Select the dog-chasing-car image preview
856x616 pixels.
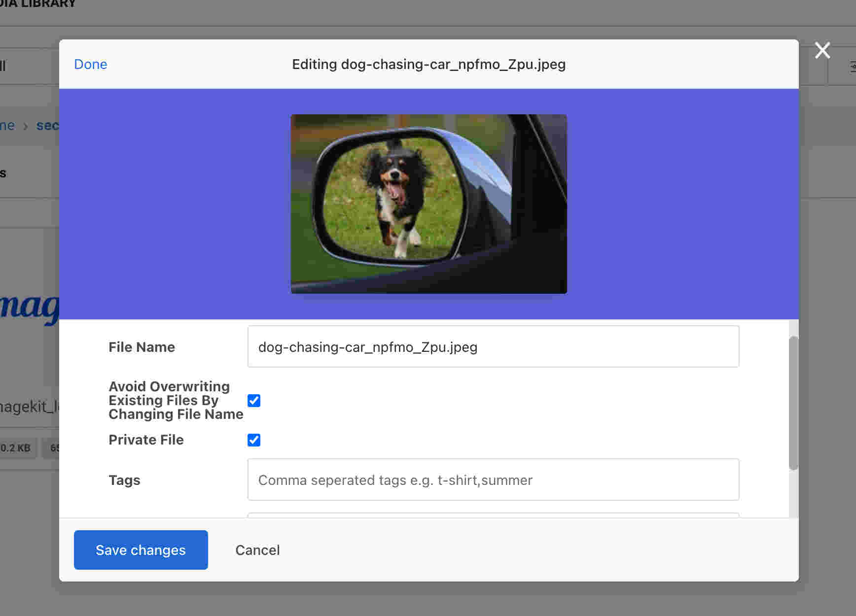coord(428,203)
